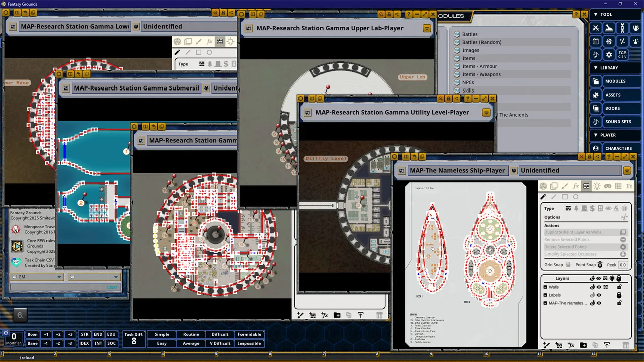The width and height of the screenshot is (644, 362).
Task: Click the Sound Sets note icon
Action: tap(596, 122)
